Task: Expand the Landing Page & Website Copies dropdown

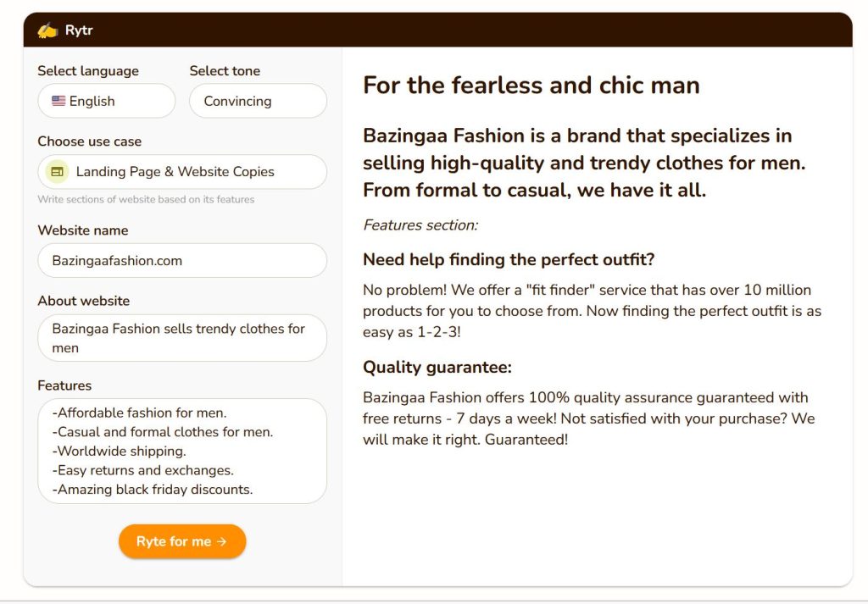Action: pos(182,171)
